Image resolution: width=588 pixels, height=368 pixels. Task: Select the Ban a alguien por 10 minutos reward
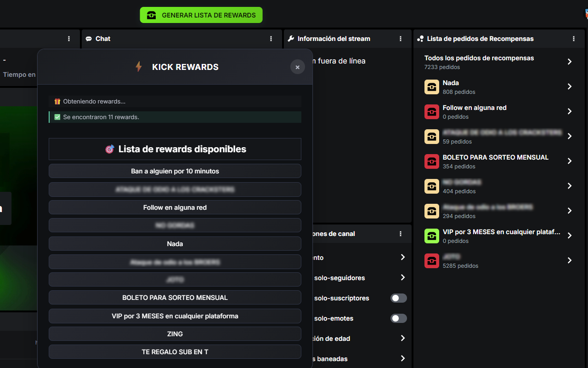(x=175, y=171)
